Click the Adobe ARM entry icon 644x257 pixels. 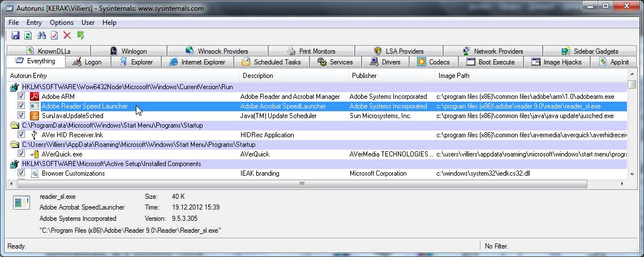(x=35, y=97)
